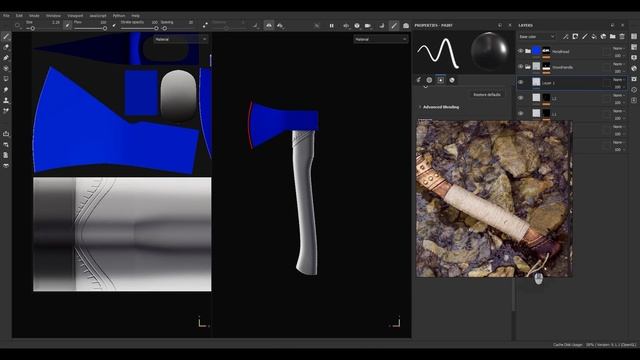Open WoodHandle layer blend mode dropdown

[619, 64]
